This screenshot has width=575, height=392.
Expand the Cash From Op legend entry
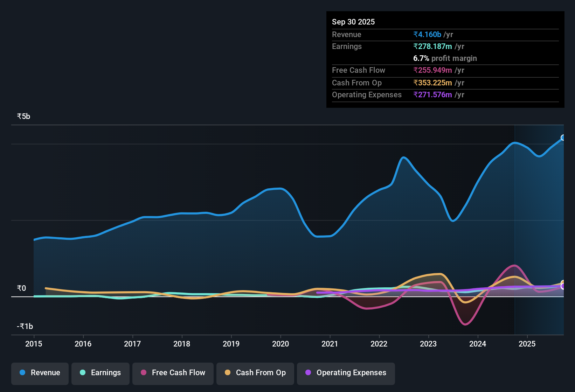coord(255,373)
